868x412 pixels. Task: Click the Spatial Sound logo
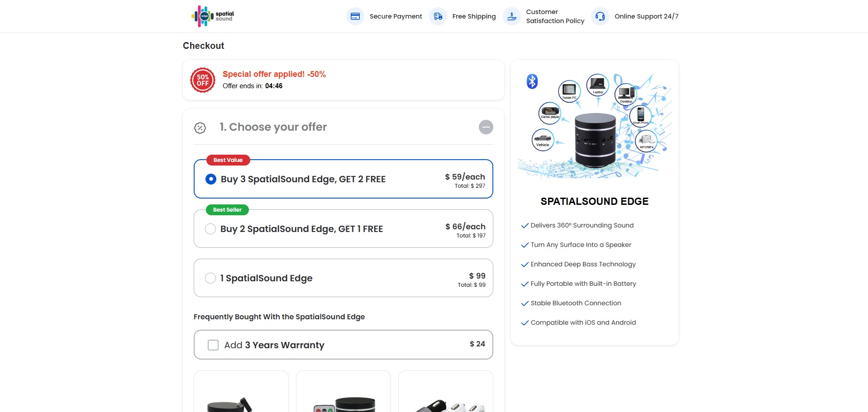(213, 16)
